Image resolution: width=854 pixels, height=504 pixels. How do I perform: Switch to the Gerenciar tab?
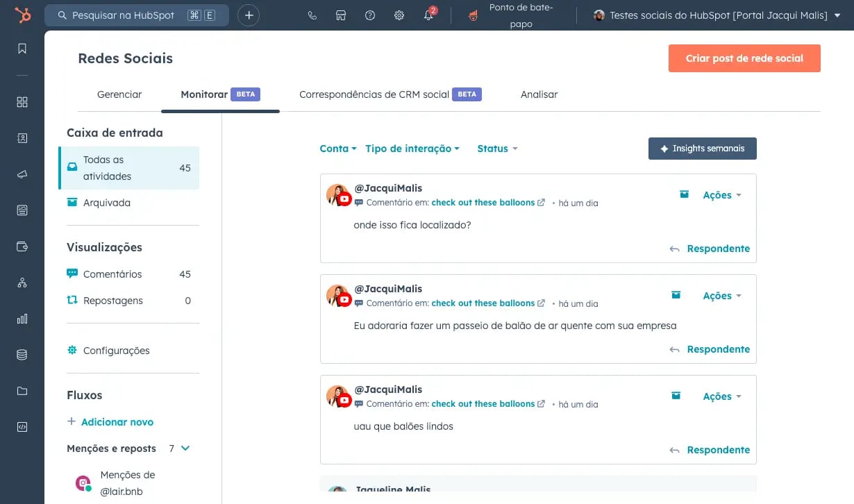coord(119,94)
